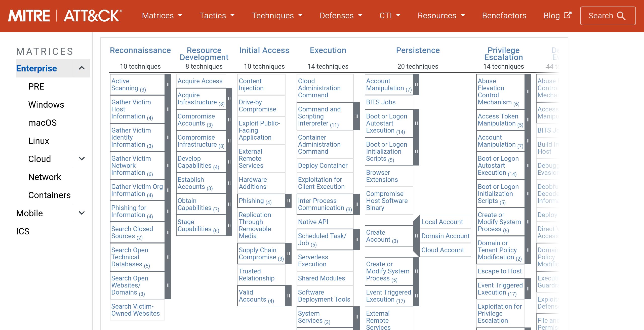644x330 pixels.
Task: Select Linux matrix in sidebar
Action: click(x=39, y=141)
